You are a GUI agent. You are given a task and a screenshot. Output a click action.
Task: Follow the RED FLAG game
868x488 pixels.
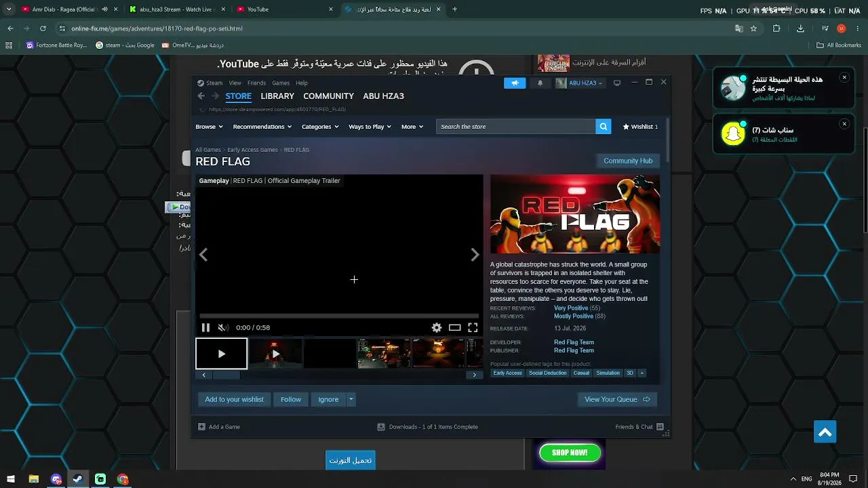[291, 399]
